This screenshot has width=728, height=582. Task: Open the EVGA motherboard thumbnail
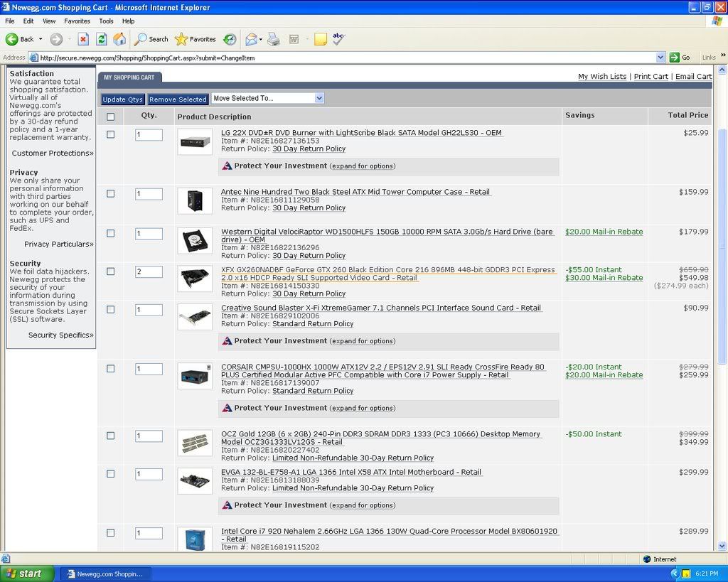(x=195, y=481)
